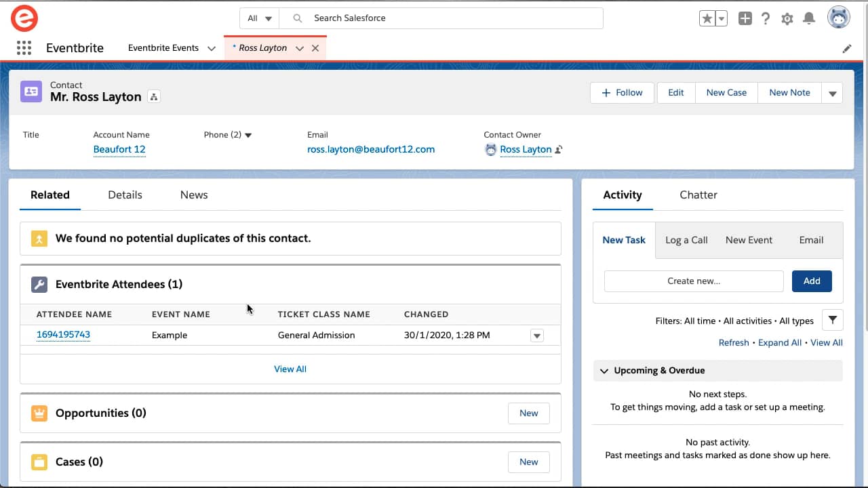This screenshot has height=488, width=868.
Task: Switch to the News tab
Action: (194, 195)
